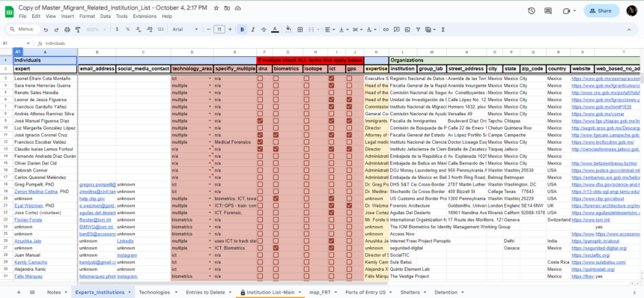Screen dimensions: 644x298
Task: Click the Undo icon
Action: tap(46, 29)
